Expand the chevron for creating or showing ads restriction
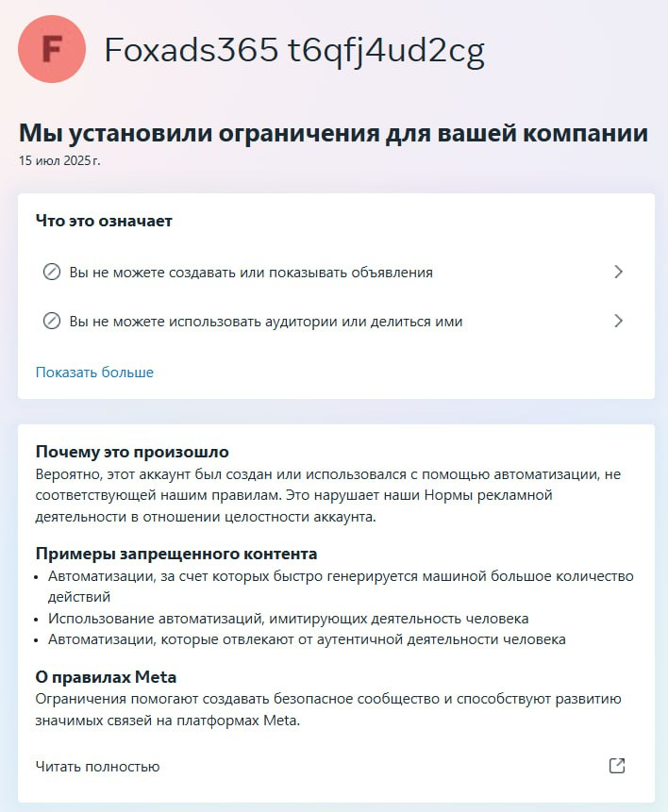 618,272
